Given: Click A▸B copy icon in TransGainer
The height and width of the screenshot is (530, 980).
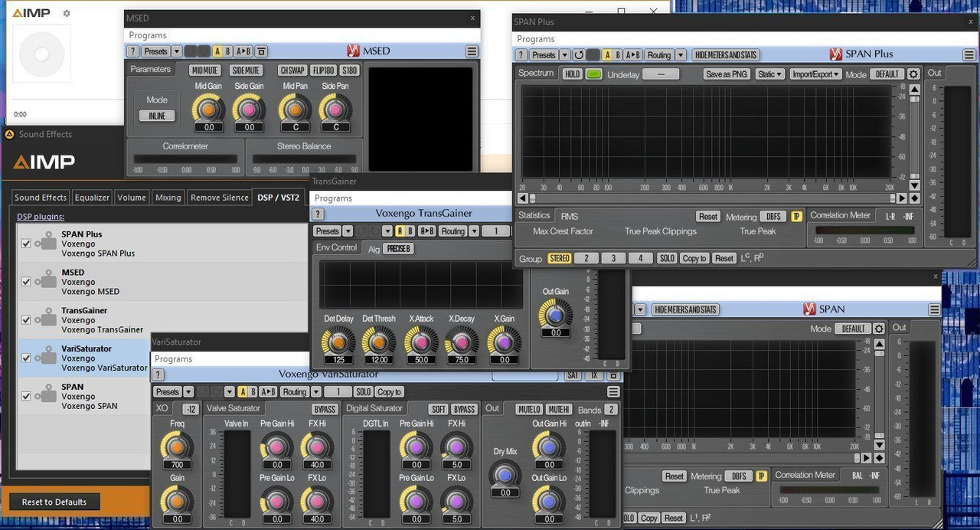Looking at the screenshot, I should click(x=426, y=231).
